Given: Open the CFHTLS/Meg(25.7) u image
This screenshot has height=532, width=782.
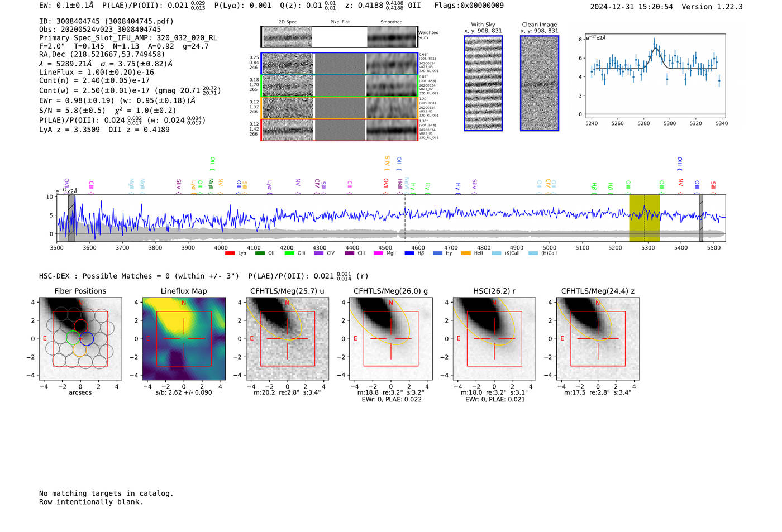Looking at the screenshot, I should point(287,339).
